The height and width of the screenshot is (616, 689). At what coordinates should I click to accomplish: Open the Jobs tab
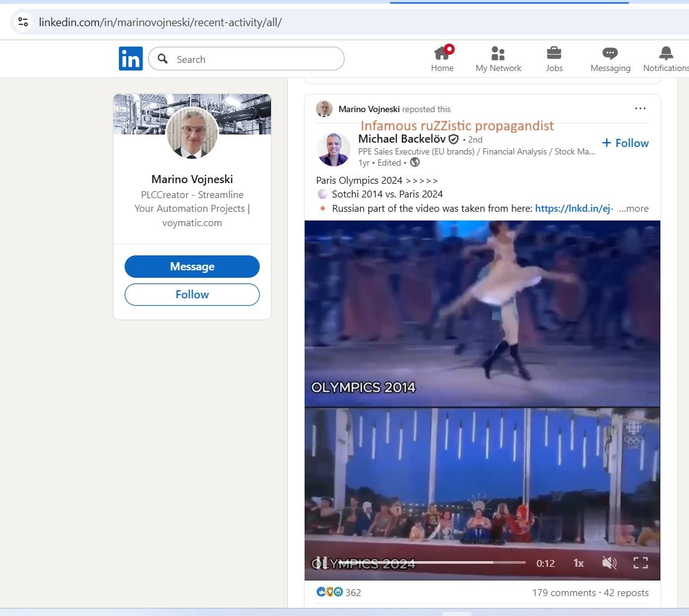pos(554,59)
